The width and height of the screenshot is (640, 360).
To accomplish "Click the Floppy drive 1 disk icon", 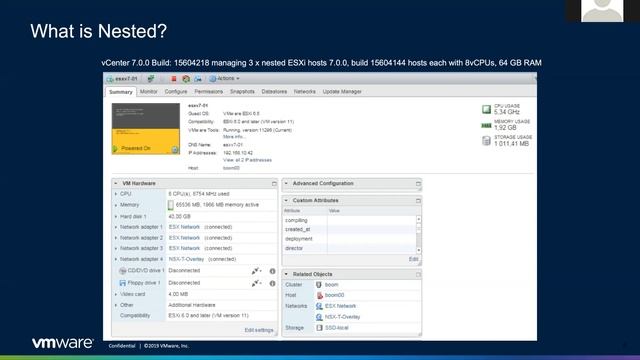I will tap(122, 282).
